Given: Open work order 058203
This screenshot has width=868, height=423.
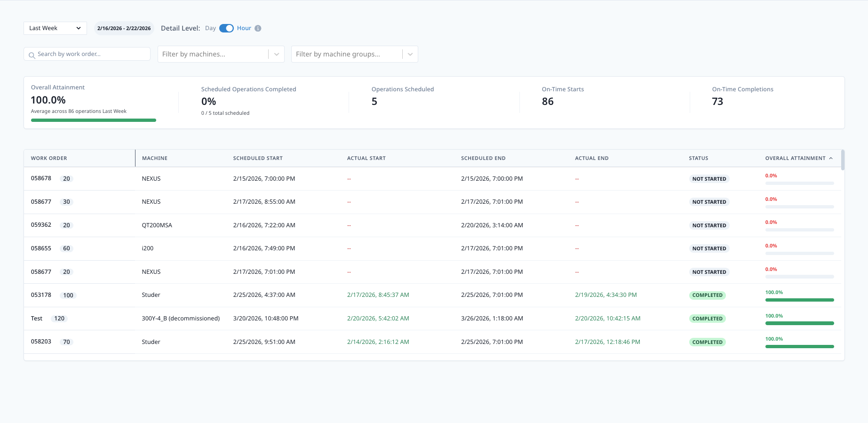Looking at the screenshot, I should 41,342.
